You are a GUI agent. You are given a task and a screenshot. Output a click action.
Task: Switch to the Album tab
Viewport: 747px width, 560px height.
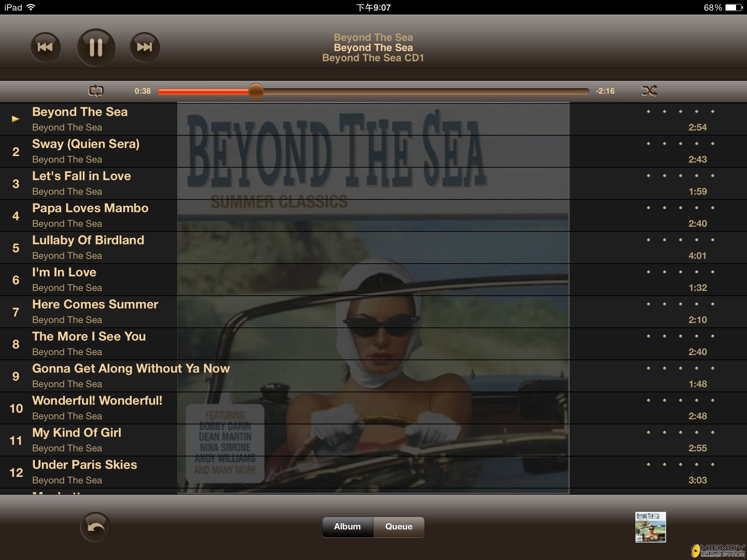click(348, 526)
